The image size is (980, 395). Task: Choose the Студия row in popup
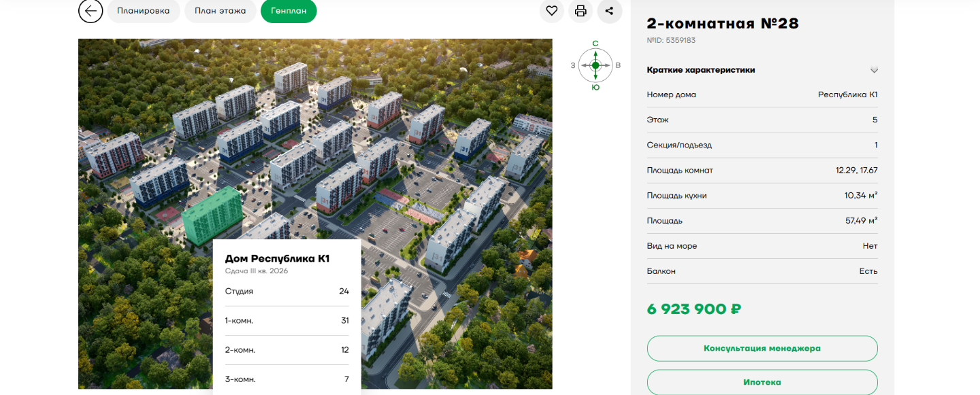coord(287,291)
